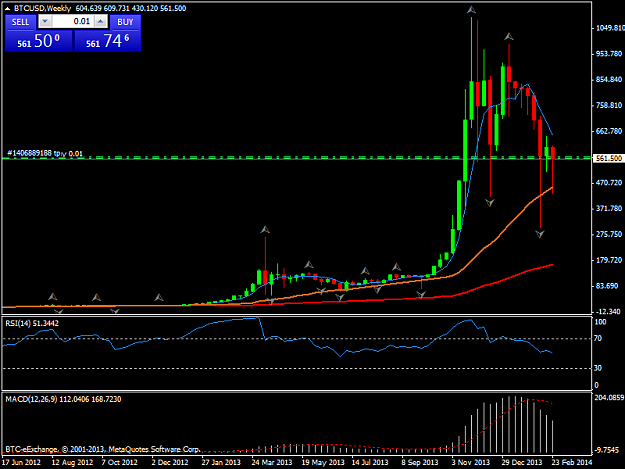Click the 179.720 price scale label
Viewport: 625px width, 469px height.
point(609,260)
